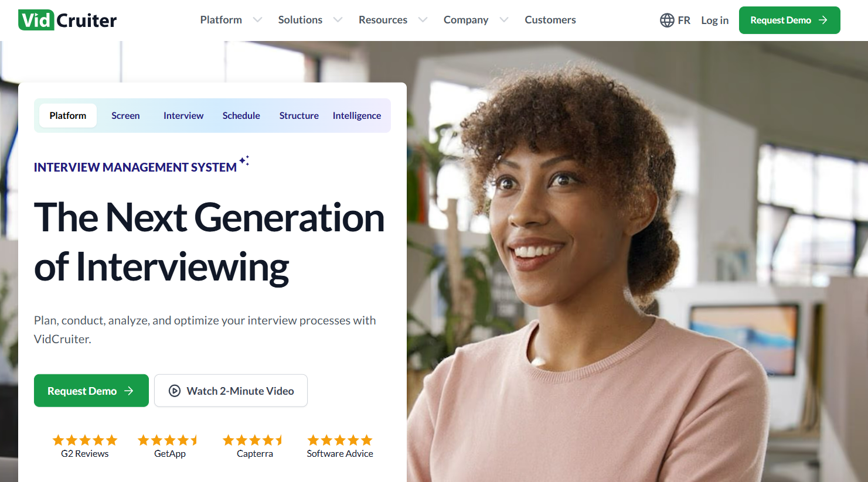
Task: Click the globe language icon
Action: click(x=667, y=20)
